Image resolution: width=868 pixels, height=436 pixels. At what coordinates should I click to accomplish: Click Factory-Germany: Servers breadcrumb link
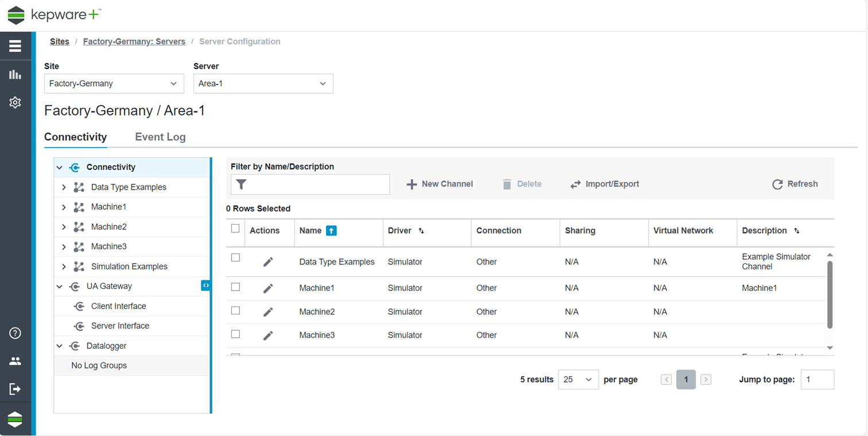click(x=134, y=41)
